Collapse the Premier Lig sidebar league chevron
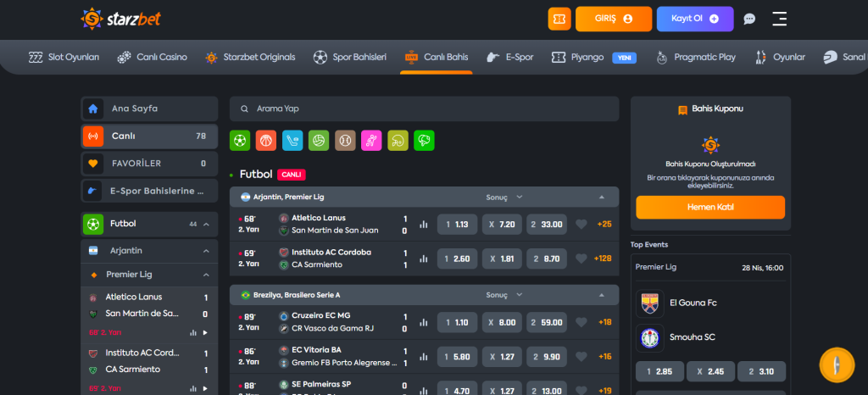The image size is (868, 395). 206,275
